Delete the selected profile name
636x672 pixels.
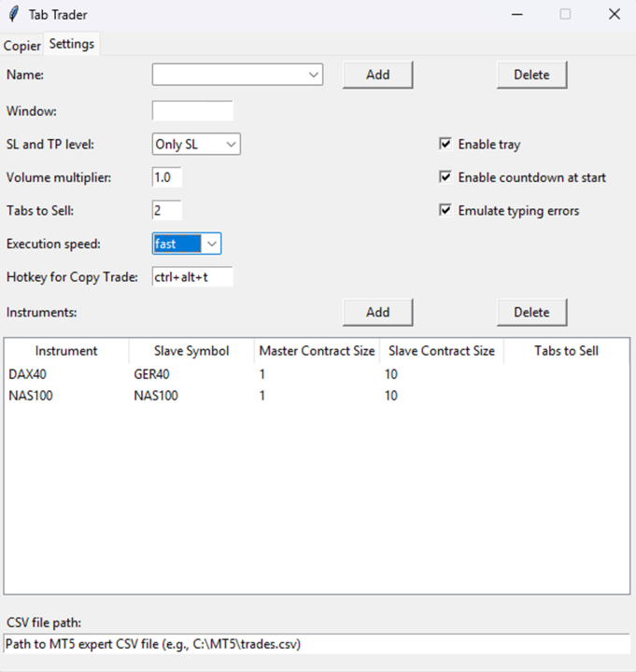pos(531,75)
